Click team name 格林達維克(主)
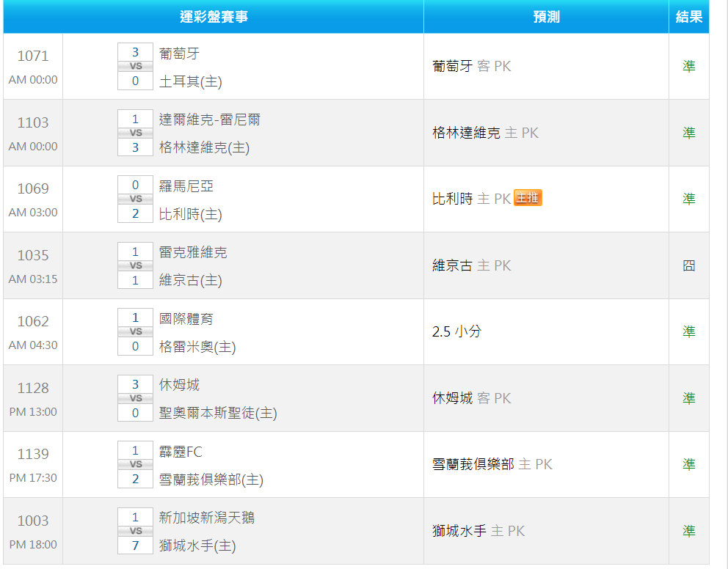728x569 pixels. (204, 148)
